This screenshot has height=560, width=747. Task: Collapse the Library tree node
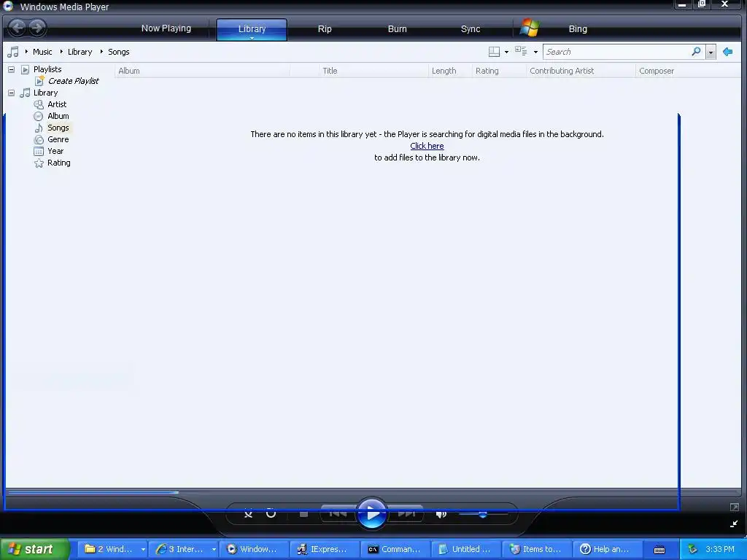click(11, 93)
